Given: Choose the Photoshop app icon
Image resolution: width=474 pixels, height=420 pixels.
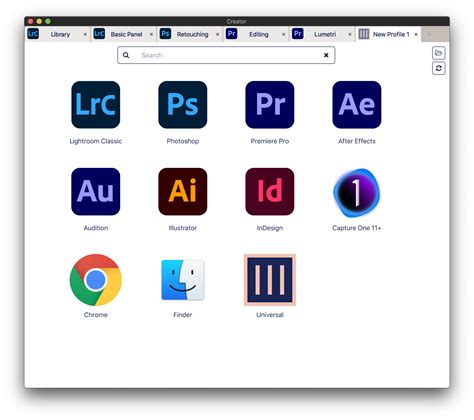Looking at the screenshot, I should coord(183,105).
